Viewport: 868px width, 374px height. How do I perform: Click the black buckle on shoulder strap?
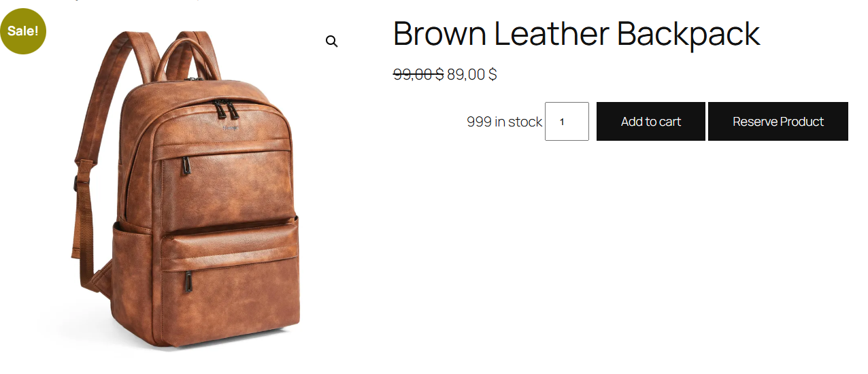tap(74, 182)
